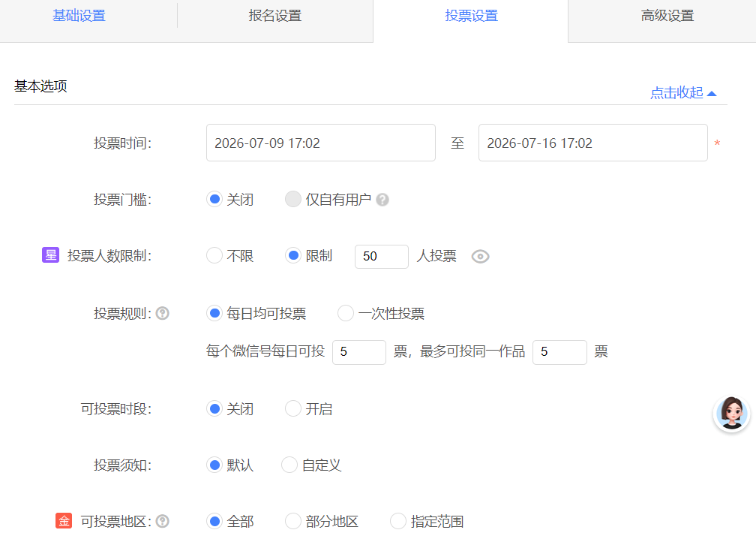Image resolution: width=756 pixels, height=542 pixels.
Task: Click the 点击收起 link
Action: (x=676, y=92)
